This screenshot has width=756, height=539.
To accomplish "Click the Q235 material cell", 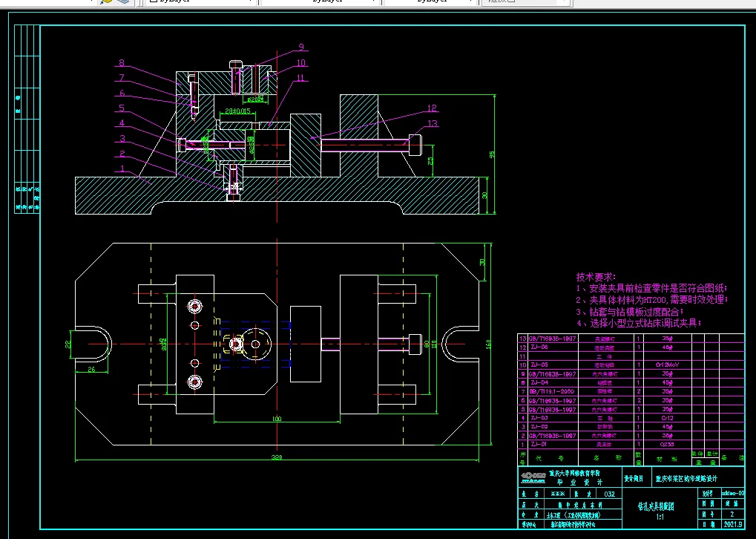I will pos(667,445).
